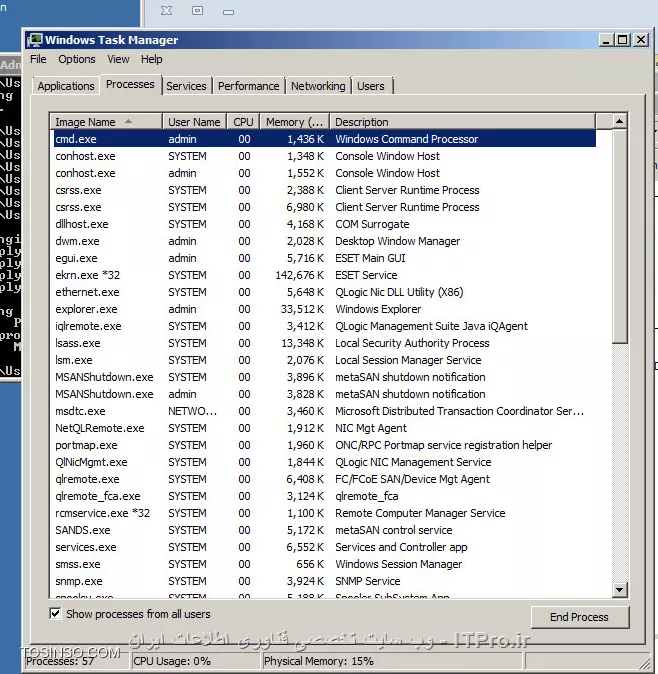Click Processes: 57 in status bar
This screenshot has height=674, width=658.
click(60, 661)
